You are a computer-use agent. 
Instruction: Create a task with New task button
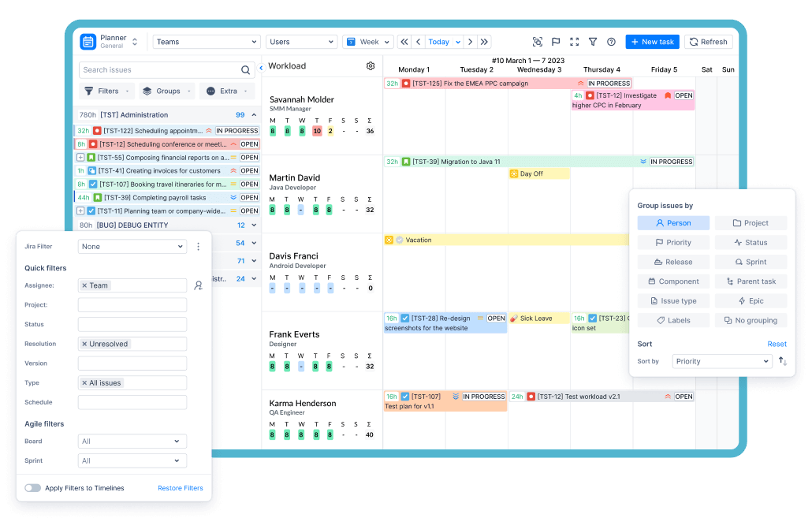point(652,41)
